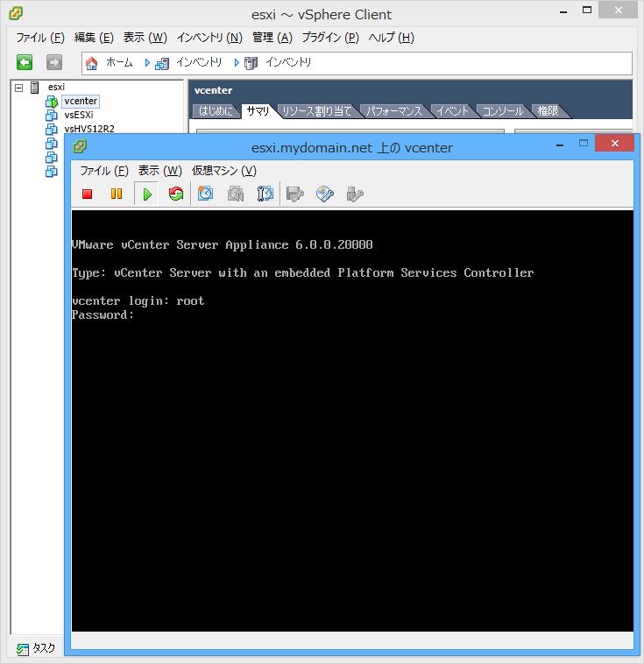Click the console window's vSphere icon

[80, 147]
